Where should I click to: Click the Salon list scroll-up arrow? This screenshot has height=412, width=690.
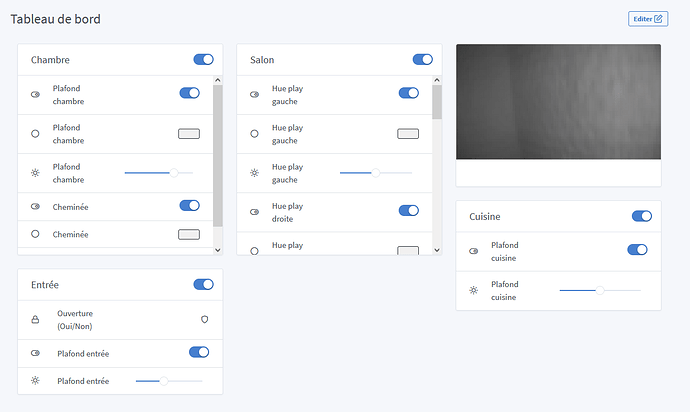tap(437, 80)
